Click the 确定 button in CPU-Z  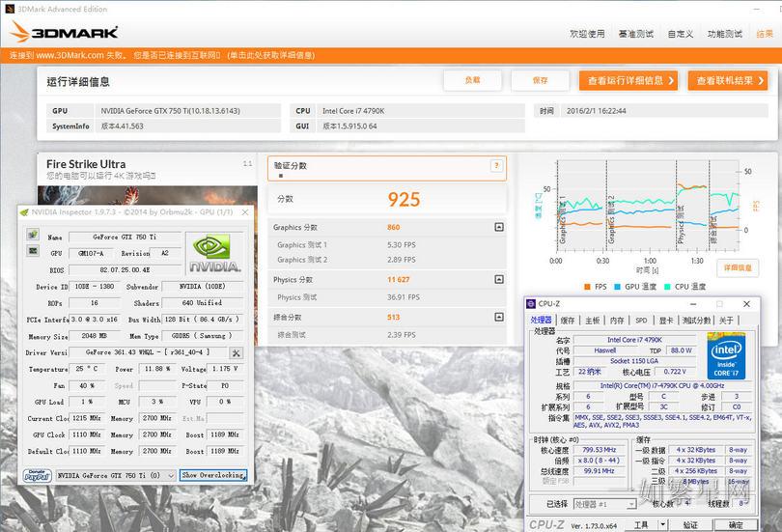pos(736,524)
